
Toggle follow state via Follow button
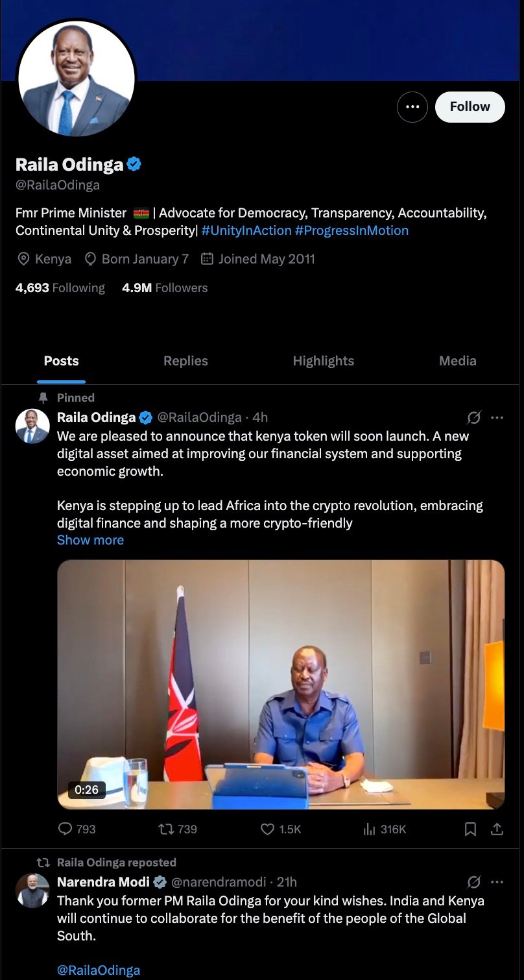470,106
